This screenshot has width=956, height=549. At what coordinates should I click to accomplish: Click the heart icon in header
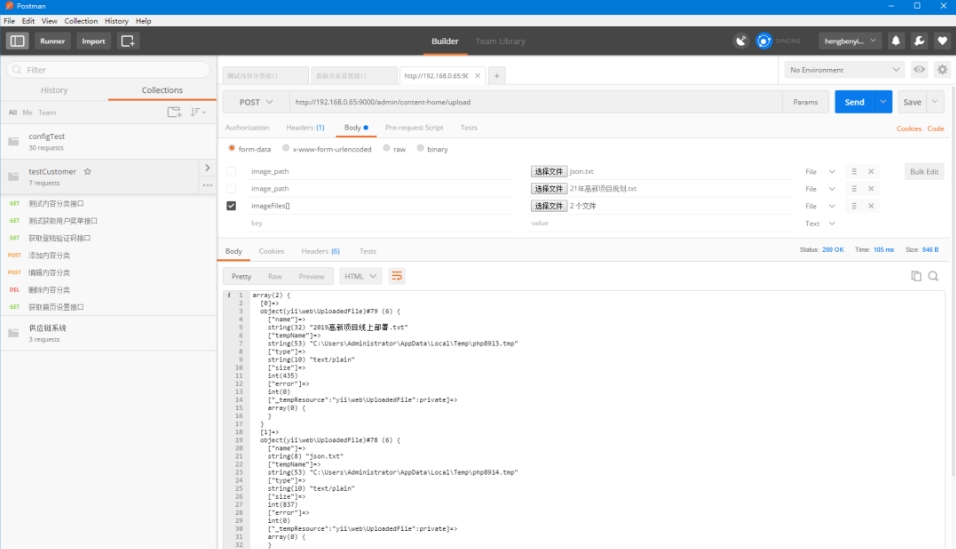click(x=942, y=41)
